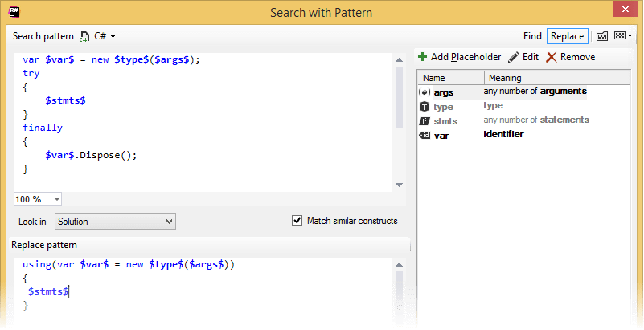Click the C# language file icon
644x330 pixels.
[x=85, y=37]
